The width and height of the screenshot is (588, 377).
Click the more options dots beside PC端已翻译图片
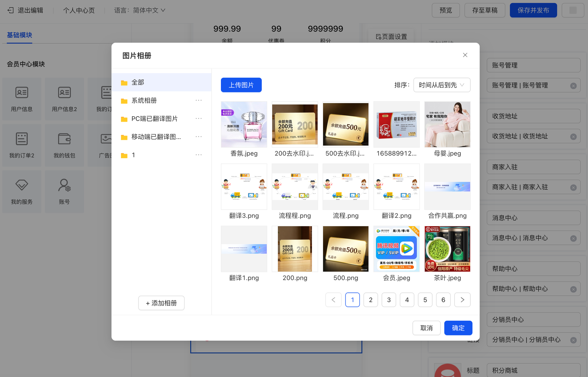pos(198,118)
